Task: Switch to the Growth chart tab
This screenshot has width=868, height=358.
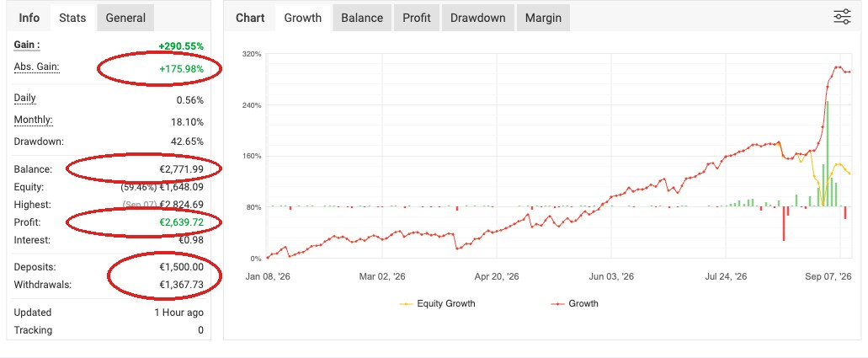Action: (x=303, y=18)
